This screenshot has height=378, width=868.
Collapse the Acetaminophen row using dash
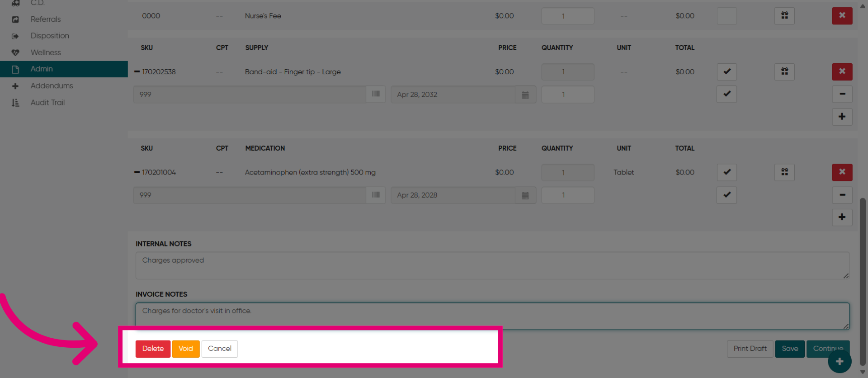click(137, 172)
